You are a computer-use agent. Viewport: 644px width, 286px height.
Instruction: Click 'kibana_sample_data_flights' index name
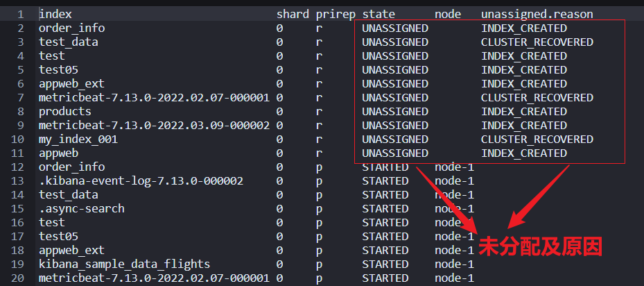125,264
